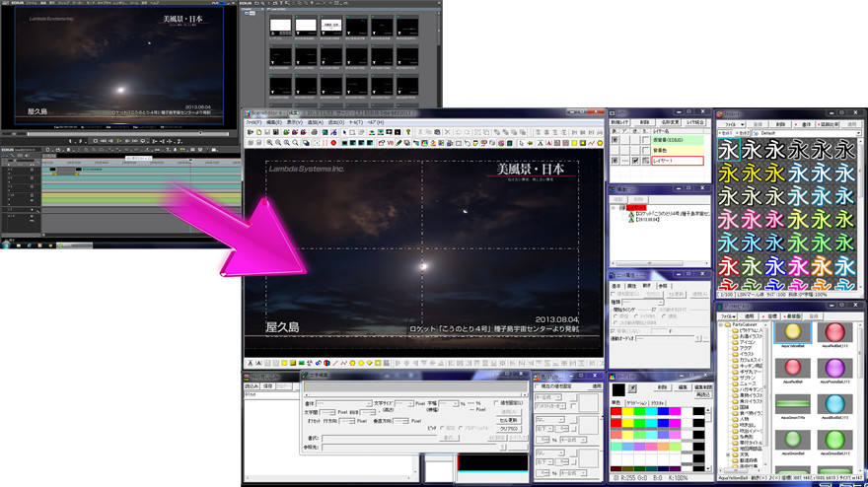The height and width of the screenshot is (487, 868).
Task: Toggle 現在の値を固定 checkbox
Action: (537, 386)
